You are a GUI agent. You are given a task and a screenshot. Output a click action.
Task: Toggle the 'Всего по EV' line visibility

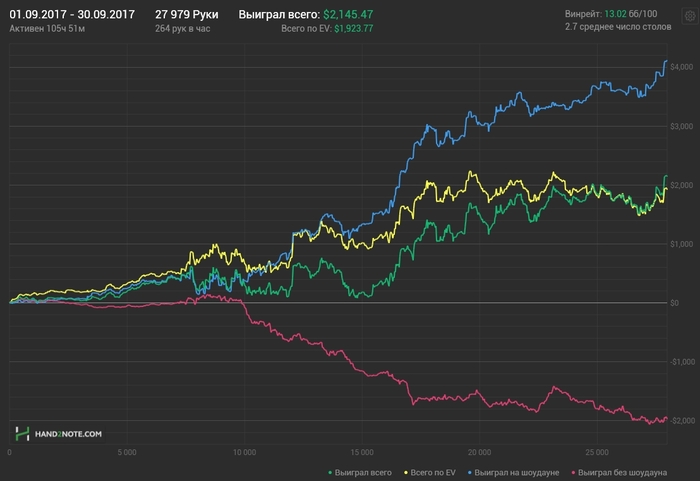point(433,470)
